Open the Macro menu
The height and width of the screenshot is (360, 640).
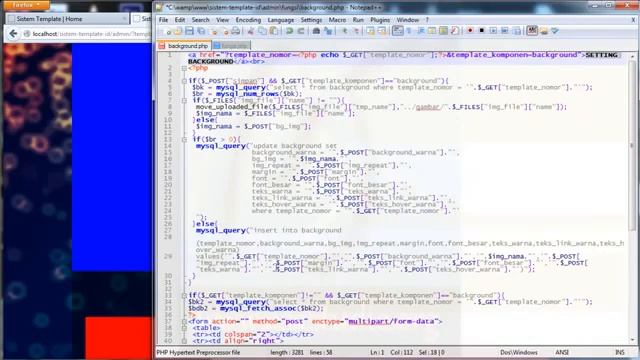point(337,20)
